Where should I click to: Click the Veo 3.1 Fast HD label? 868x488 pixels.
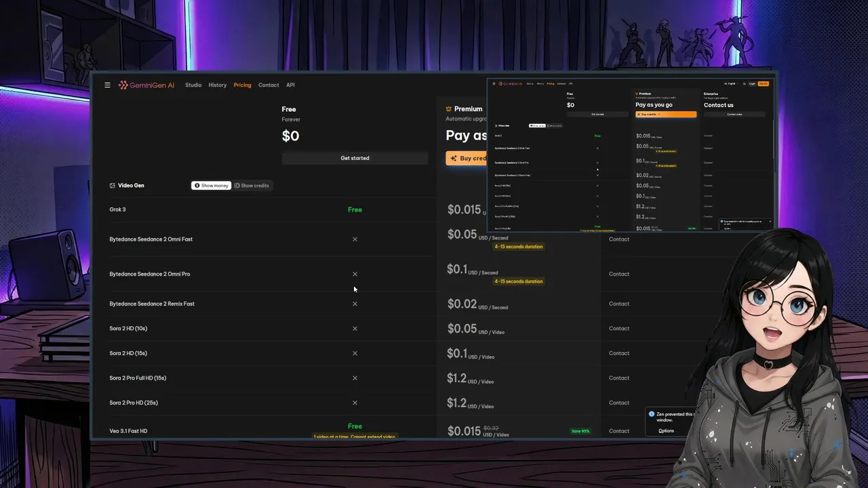point(128,431)
